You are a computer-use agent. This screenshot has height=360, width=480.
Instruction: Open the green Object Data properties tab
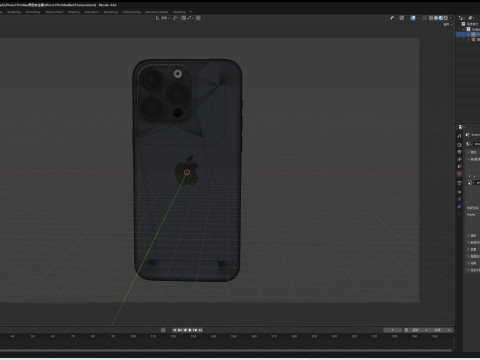[x=459, y=213]
